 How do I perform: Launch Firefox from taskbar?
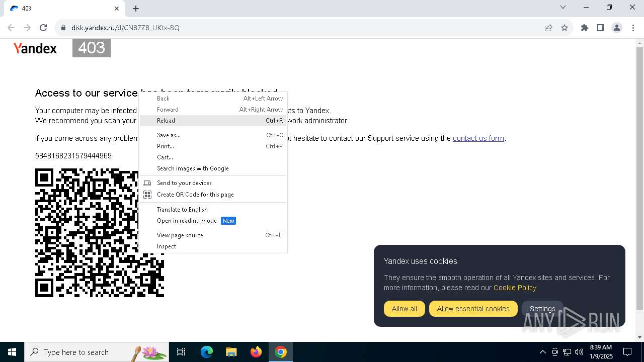(256, 352)
